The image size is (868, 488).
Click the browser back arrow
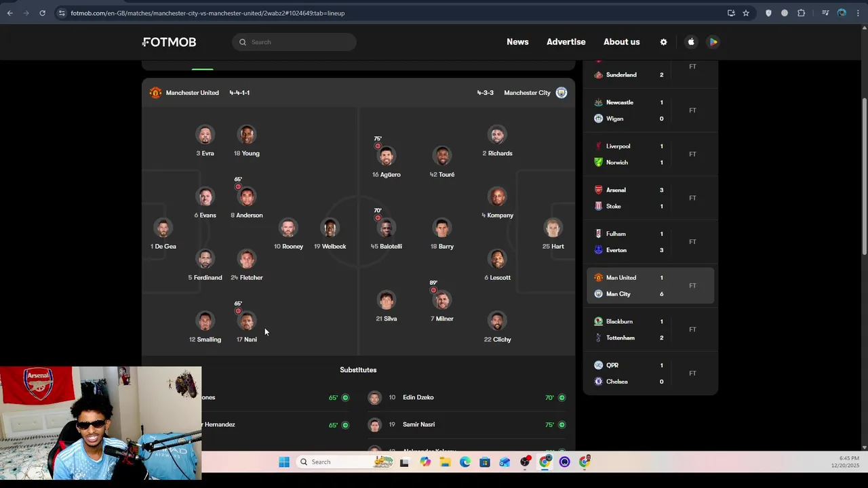[9, 13]
